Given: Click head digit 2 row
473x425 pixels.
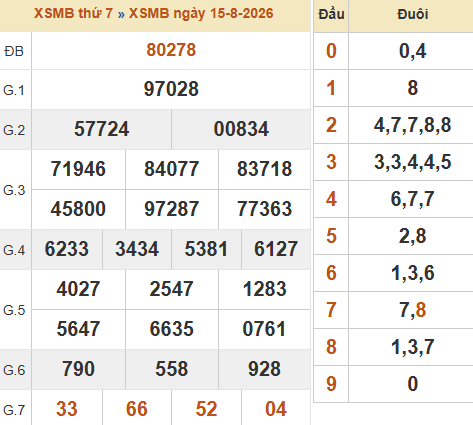Looking at the screenshot, I should [x=393, y=125].
